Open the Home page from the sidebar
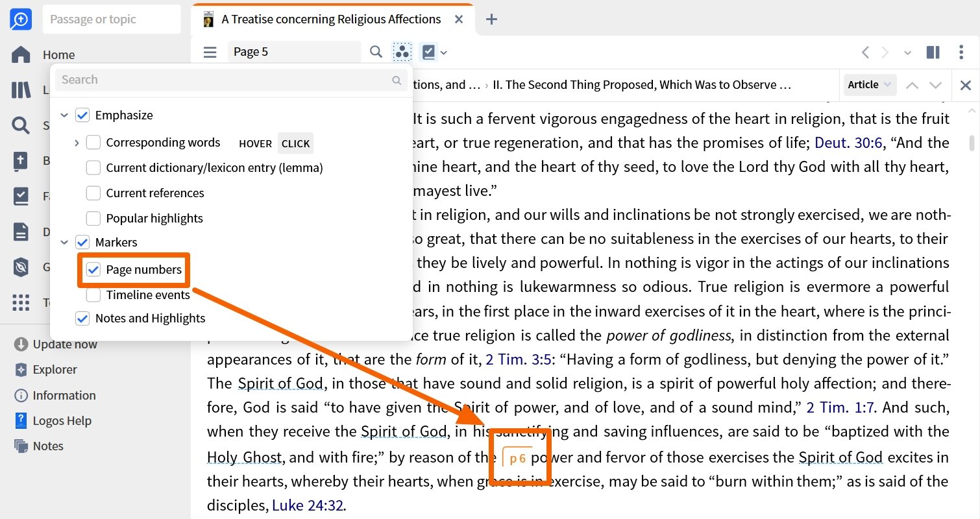 click(20, 54)
